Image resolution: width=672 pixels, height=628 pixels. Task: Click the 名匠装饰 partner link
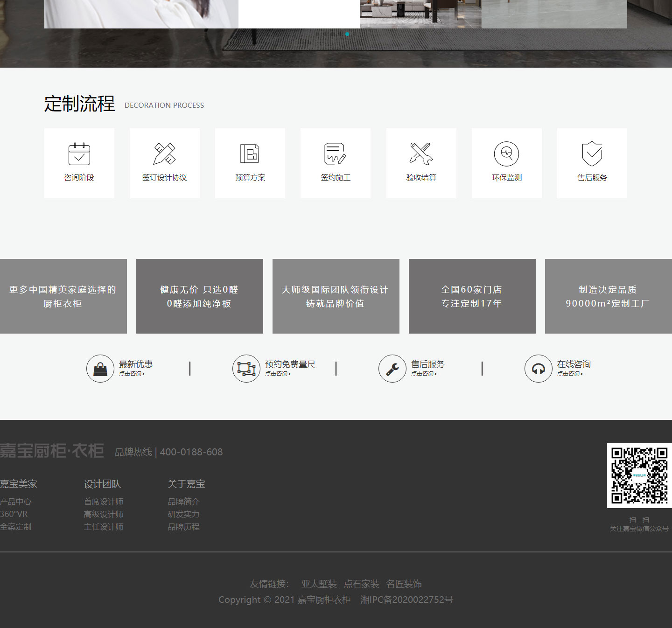404,584
